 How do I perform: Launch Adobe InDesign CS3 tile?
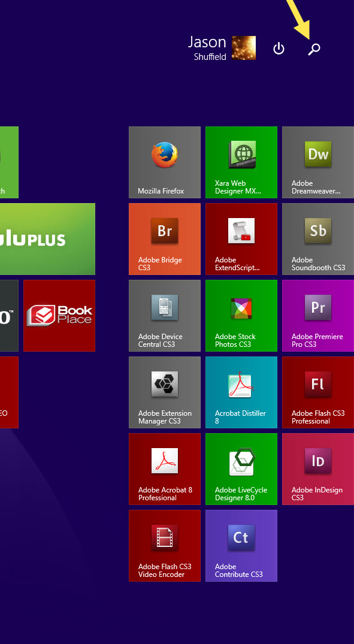pyautogui.click(x=318, y=469)
